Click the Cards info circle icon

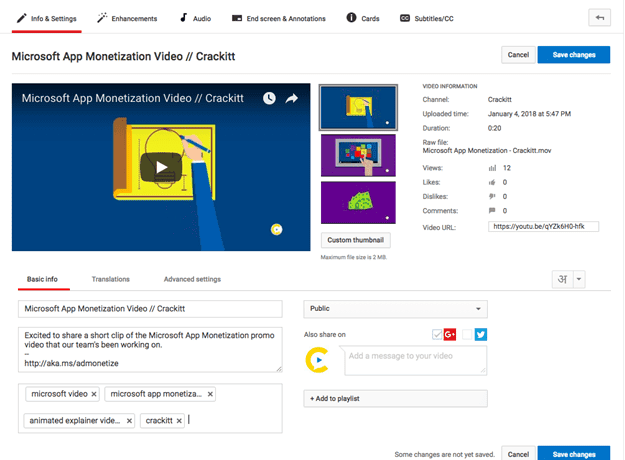[x=351, y=18]
